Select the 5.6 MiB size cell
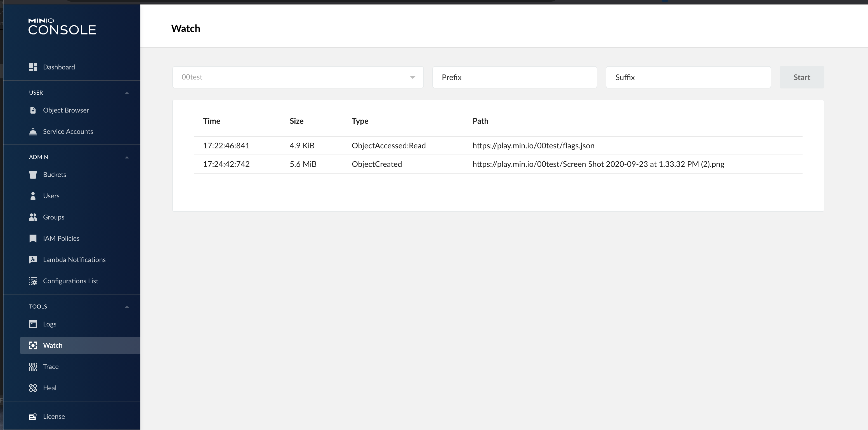The height and width of the screenshot is (430, 868). (303, 164)
